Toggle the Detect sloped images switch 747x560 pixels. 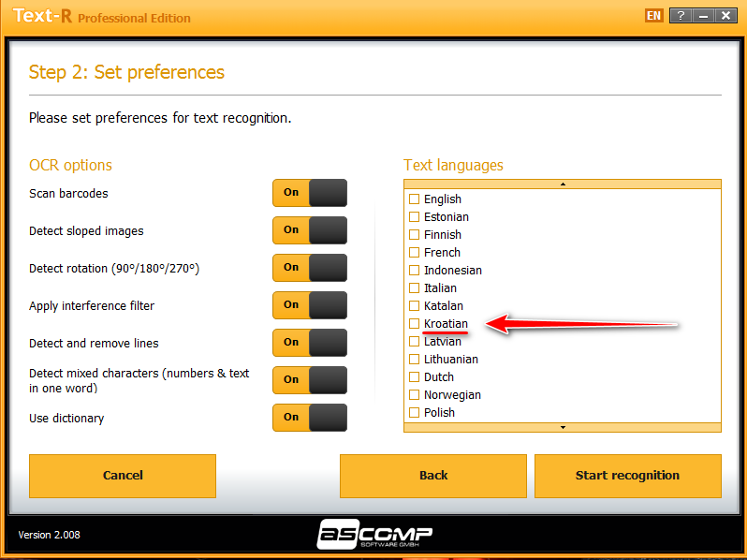310,230
